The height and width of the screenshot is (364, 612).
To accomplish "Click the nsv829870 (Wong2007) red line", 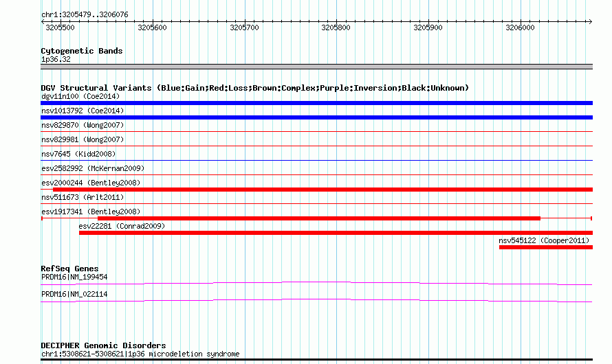I will coord(316,132).
